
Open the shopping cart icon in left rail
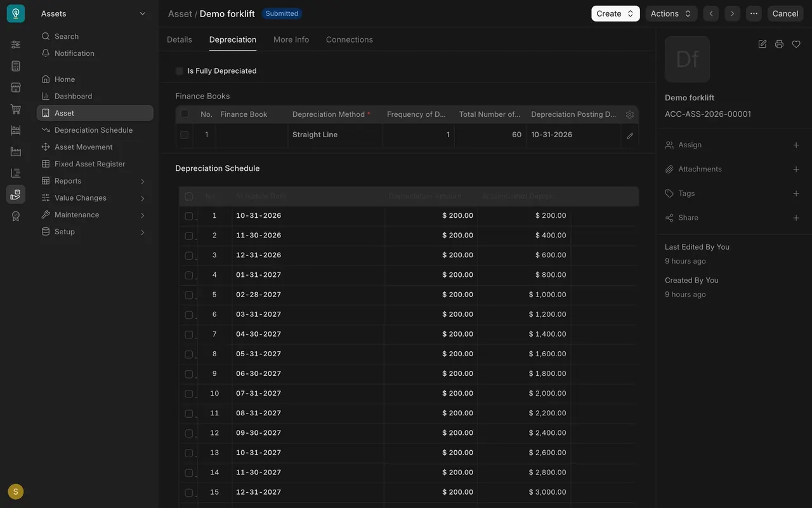tap(16, 109)
